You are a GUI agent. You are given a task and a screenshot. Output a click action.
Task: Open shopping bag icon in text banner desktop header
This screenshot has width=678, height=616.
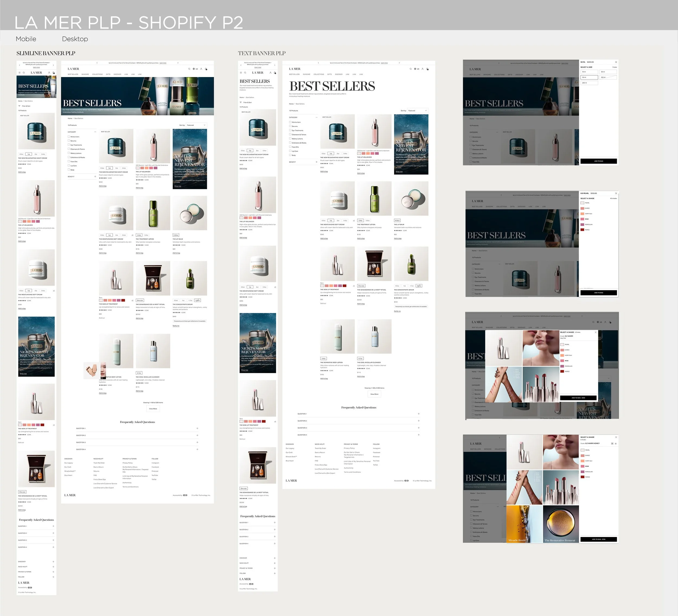(x=427, y=69)
